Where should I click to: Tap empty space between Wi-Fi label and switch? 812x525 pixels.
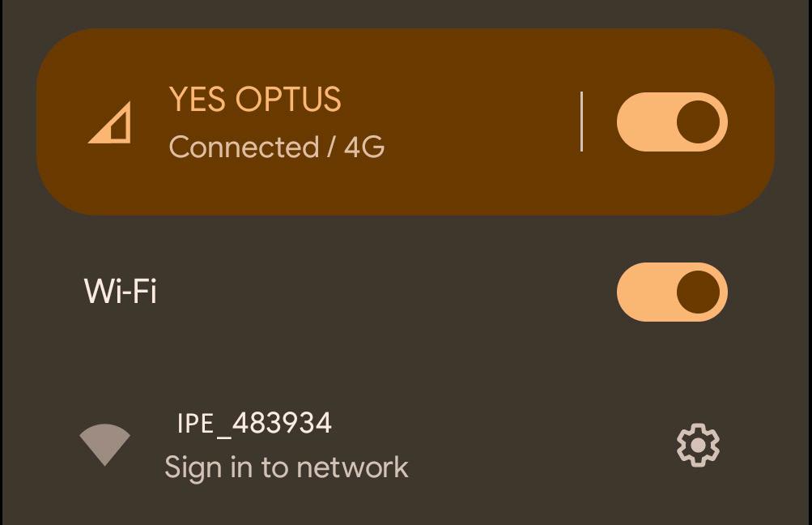(386, 292)
